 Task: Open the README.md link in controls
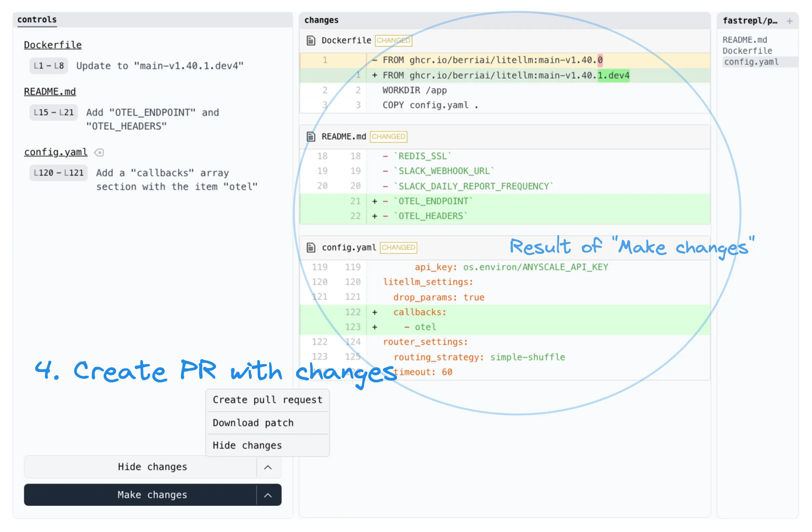coord(50,92)
